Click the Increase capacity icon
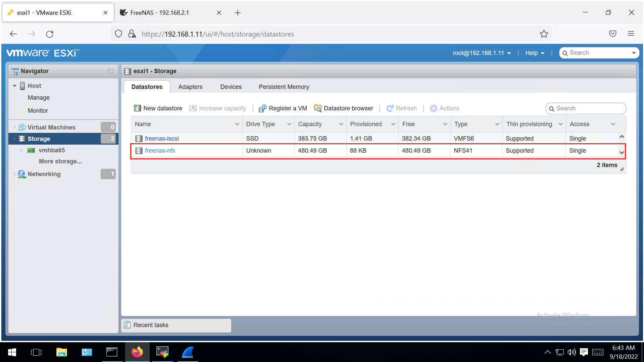The width and height of the screenshot is (644, 362). point(193,108)
